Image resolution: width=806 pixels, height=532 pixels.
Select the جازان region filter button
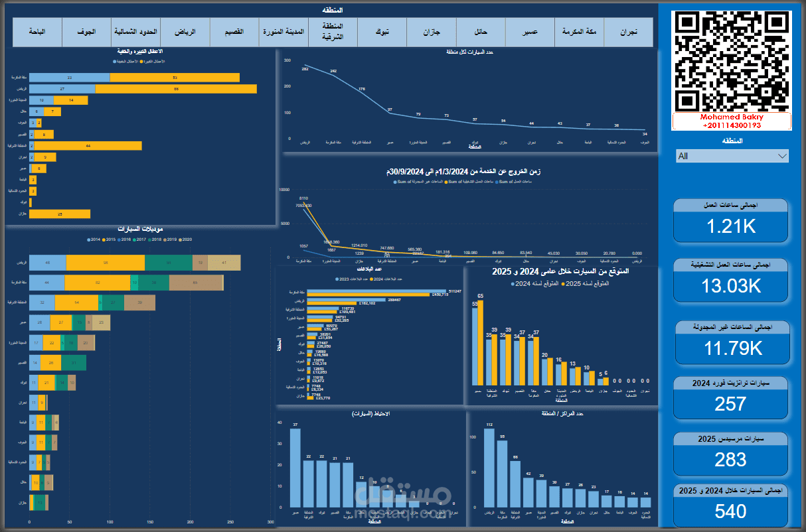tap(432, 32)
